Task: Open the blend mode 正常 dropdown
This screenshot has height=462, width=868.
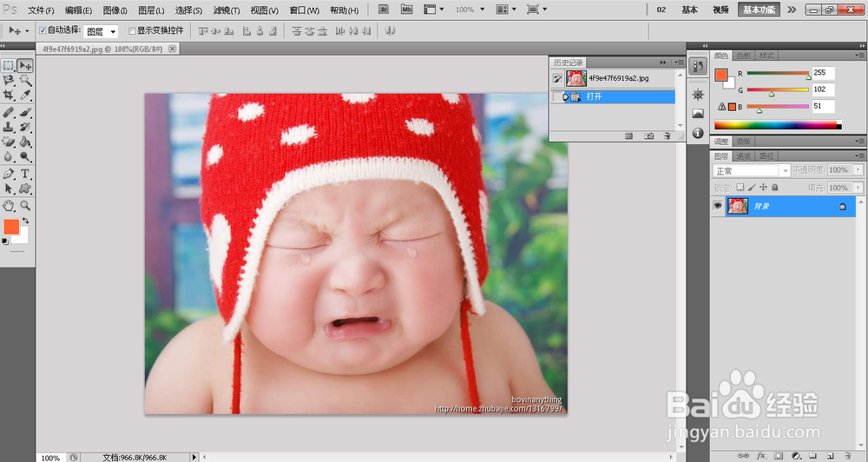Action: 750,171
